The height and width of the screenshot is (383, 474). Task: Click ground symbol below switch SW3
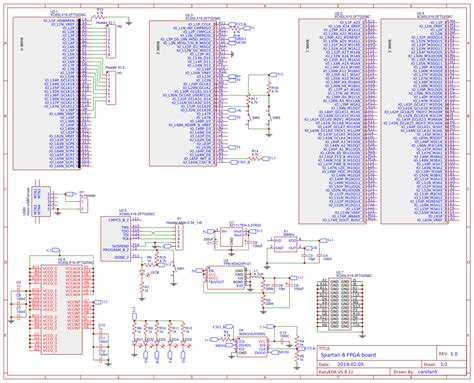(268, 134)
